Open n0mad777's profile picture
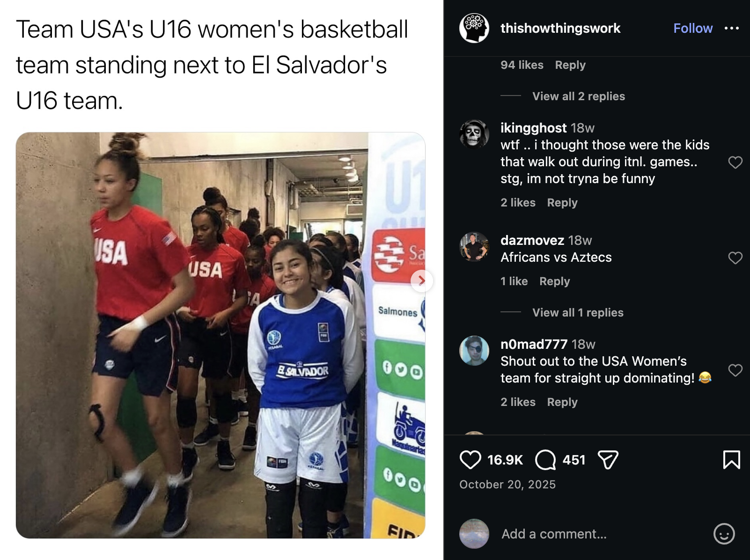750x560 pixels. (x=474, y=350)
